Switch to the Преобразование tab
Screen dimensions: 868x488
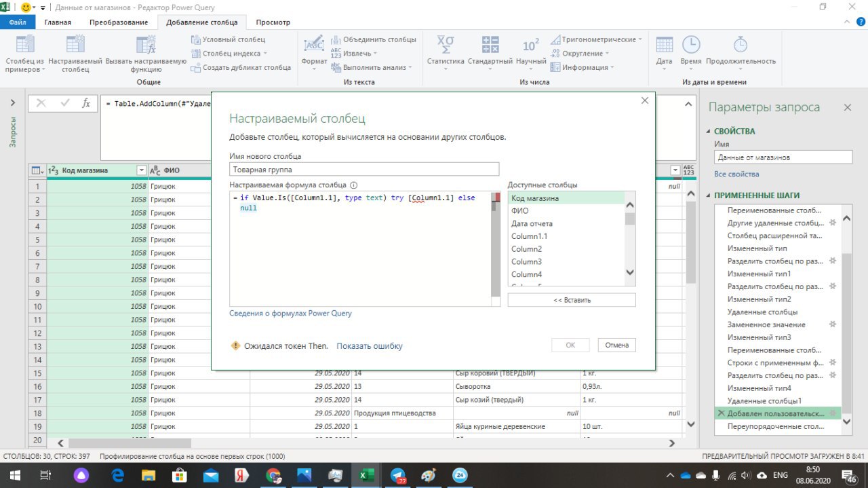(119, 22)
